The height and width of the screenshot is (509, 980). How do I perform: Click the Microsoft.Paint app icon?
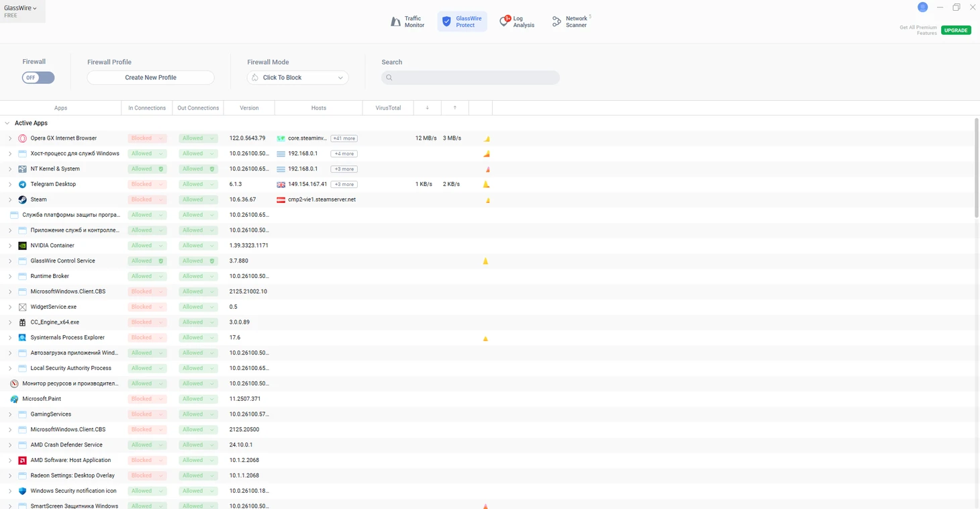[x=14, y=399]
